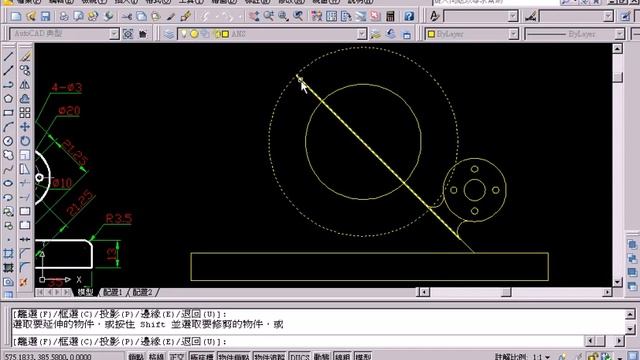The height and width of the screenshot is (360, 640).
Task: Toggle 鎖點 snap mode in status bar
Action: tap(136, 356)
